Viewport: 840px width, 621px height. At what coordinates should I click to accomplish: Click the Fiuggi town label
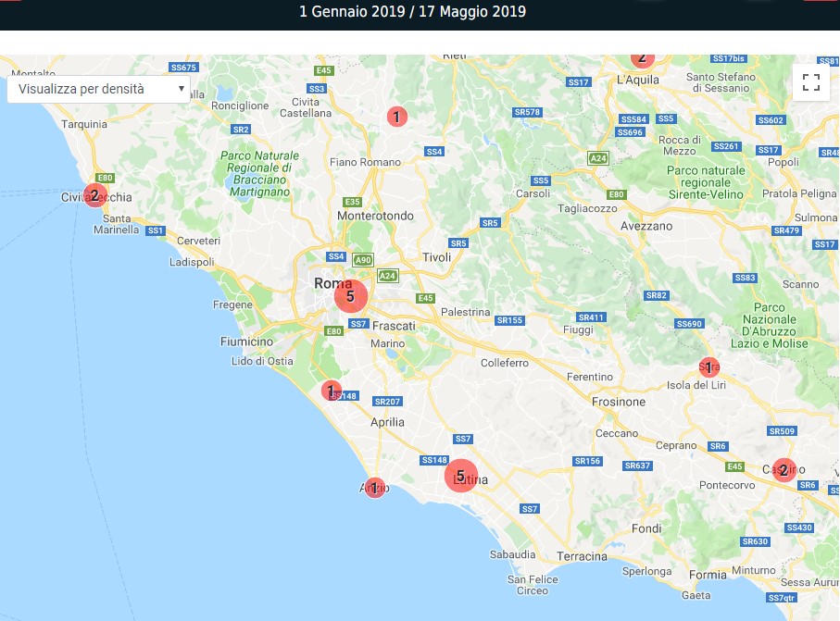pos(578,329)
